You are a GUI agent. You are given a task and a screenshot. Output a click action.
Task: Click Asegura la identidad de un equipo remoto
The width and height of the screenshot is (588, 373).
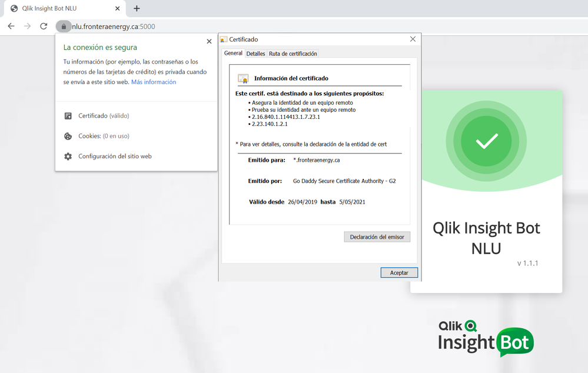(x=303, y=103)
